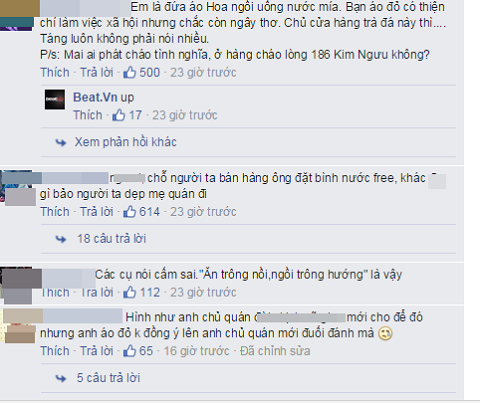Like the comment with 500 likes via Thích
The width and height of the screenshot is (480, 403).
(x=55, y=72)
